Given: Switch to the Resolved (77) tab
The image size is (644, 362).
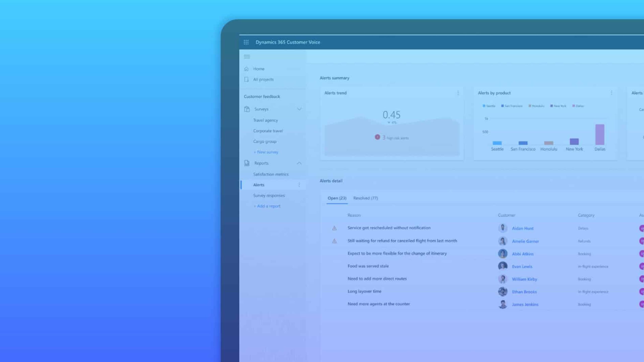Looking at the screenshot, I should (365, 198).
